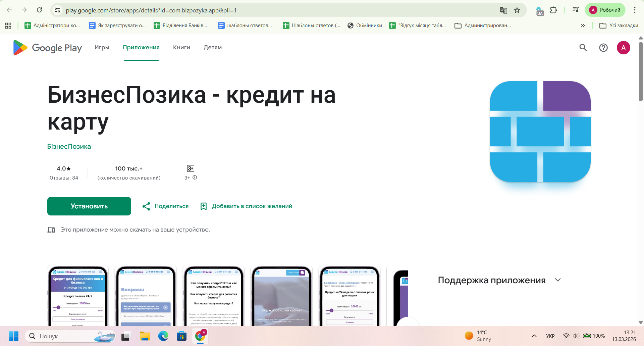Image resolution: width=644 pixels, height=346 pixels.
Task: Open Google Play help icon
Action: (603, 48)
